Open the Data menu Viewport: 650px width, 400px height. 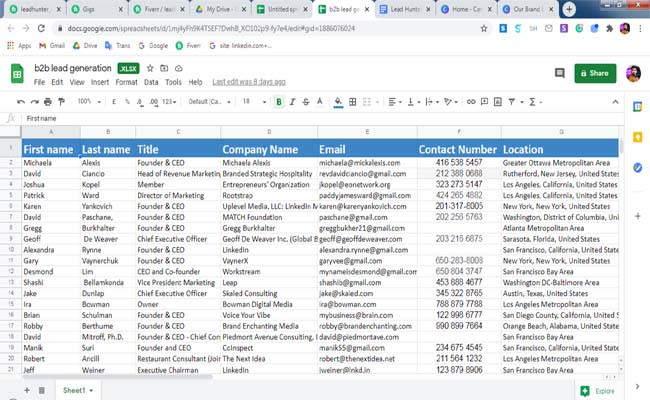[x=151, y=82]
